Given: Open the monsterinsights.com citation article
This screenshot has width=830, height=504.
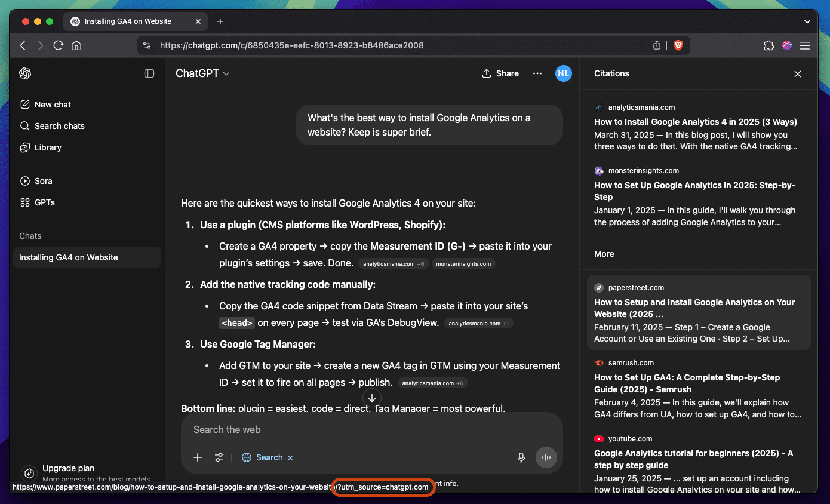Looking at the screenshot, I should click(x=699, y=196).
